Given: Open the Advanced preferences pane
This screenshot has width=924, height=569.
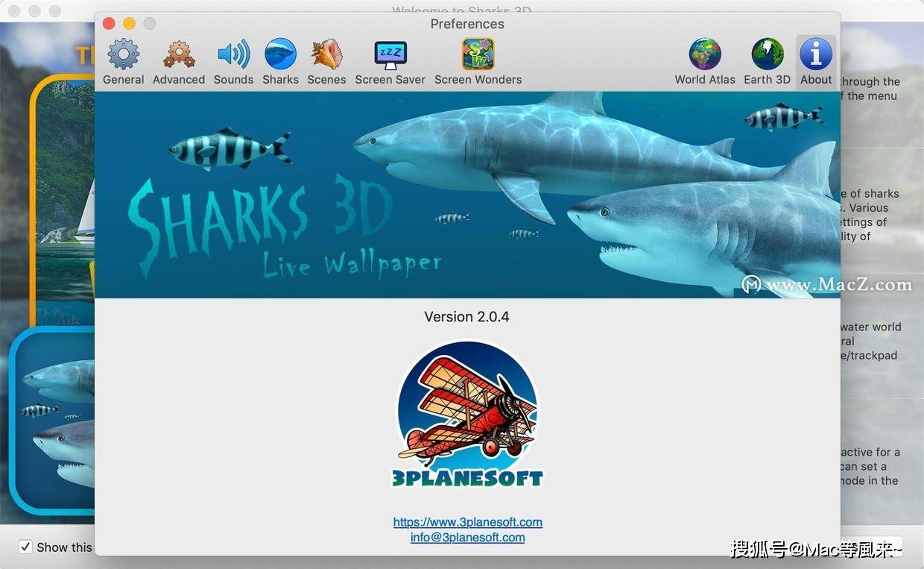Looking at the screenshot, I should pyautogui.click(x=179, y=62).
